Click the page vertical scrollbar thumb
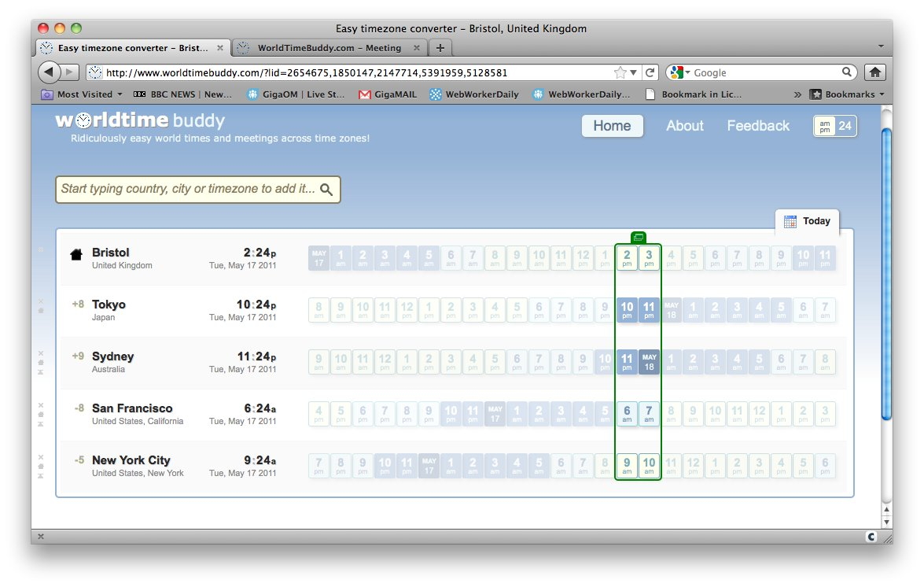Image resolution: width=924 pixels, height=587 pixels. click(886, 274)
